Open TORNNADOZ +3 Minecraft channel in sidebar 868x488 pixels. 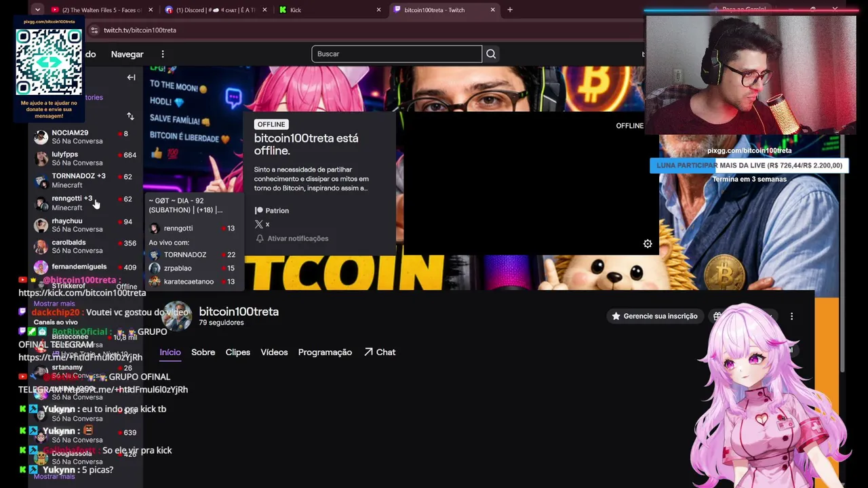click(85, 180)
